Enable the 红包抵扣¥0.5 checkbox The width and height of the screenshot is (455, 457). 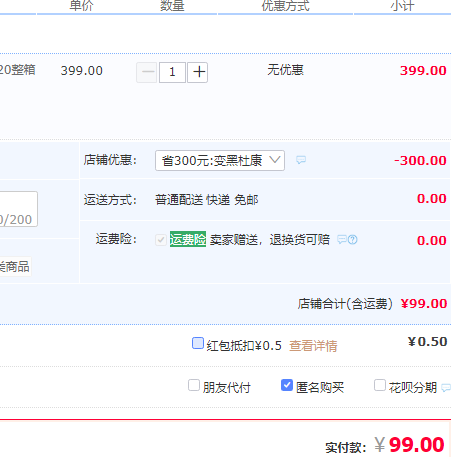(198, 343)
